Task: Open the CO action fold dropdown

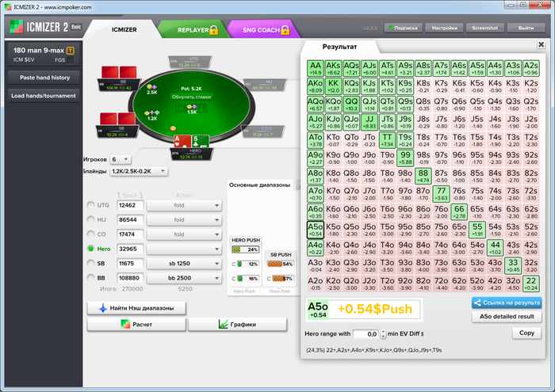Action: [x=184, y=234]
